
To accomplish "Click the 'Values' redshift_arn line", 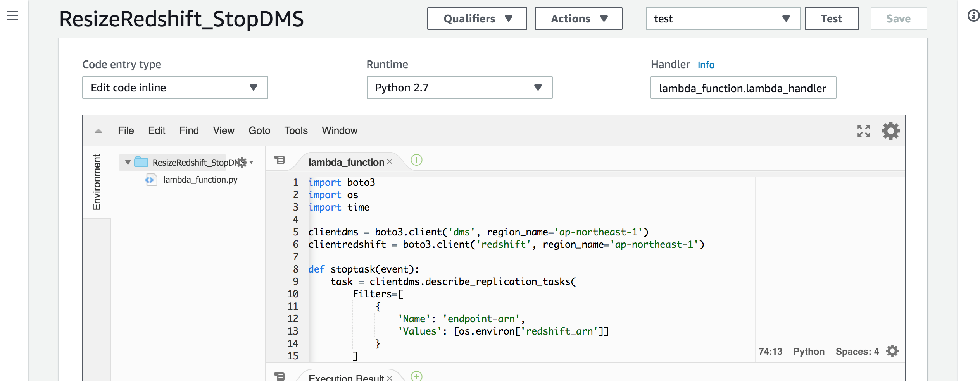I will coord(503,331).
